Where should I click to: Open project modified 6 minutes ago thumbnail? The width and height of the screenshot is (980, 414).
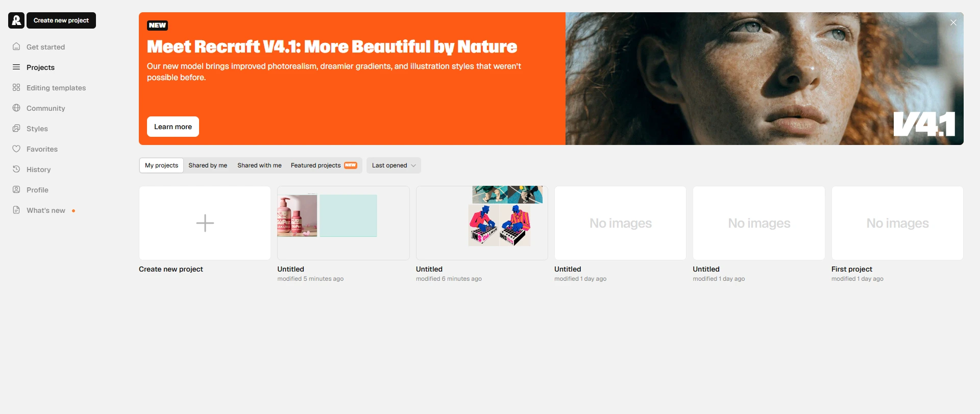click(x=482, y=223)
